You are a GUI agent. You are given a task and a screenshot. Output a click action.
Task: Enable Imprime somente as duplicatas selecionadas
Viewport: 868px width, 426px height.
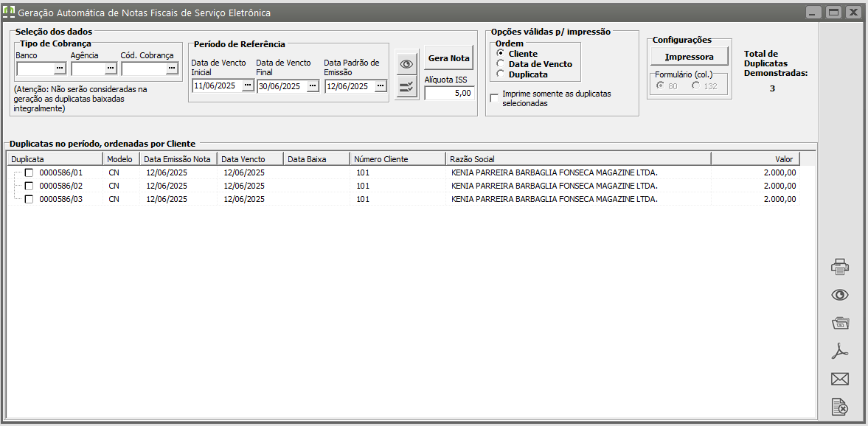[494, 98]
